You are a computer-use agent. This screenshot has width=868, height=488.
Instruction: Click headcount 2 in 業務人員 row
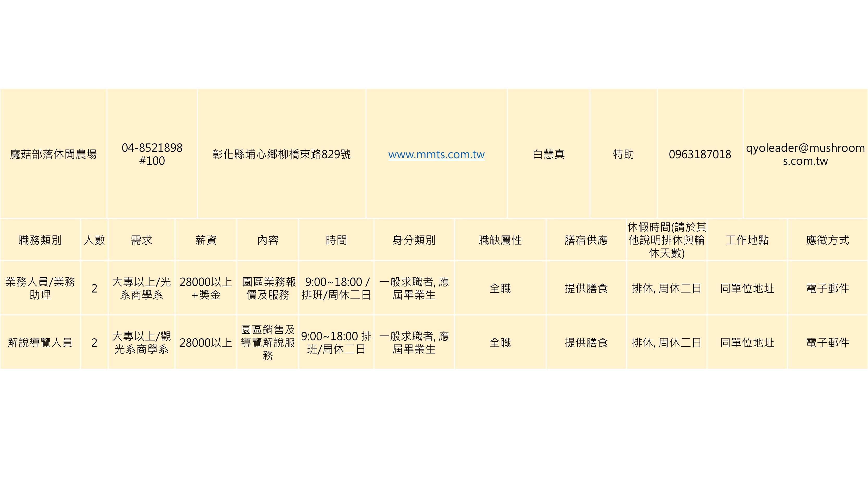tap(94, 288)
